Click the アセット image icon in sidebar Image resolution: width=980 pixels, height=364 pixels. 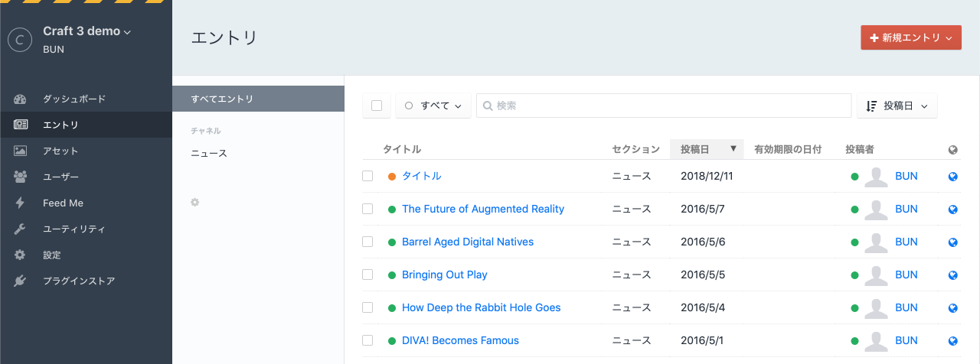click(21, 151)
